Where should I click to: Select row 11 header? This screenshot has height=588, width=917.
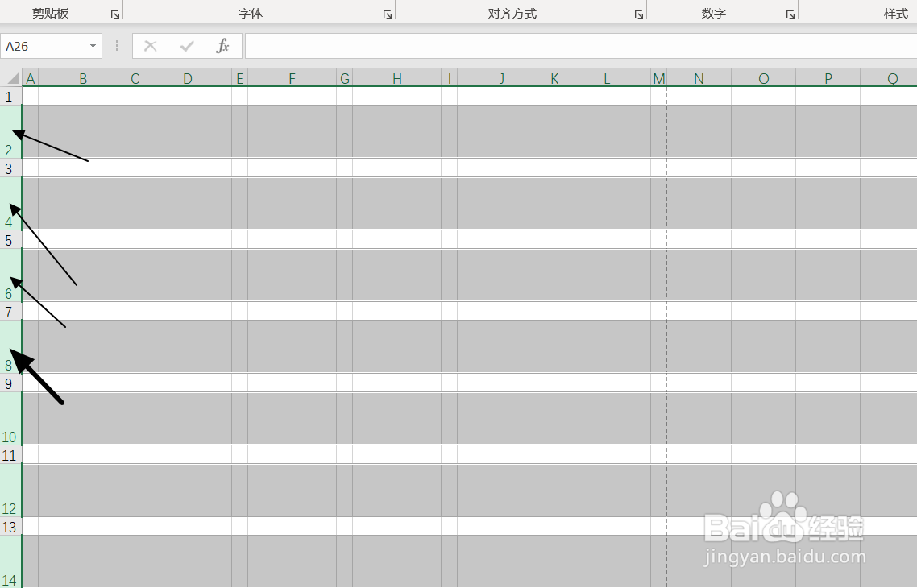click(x=10, y=455)
